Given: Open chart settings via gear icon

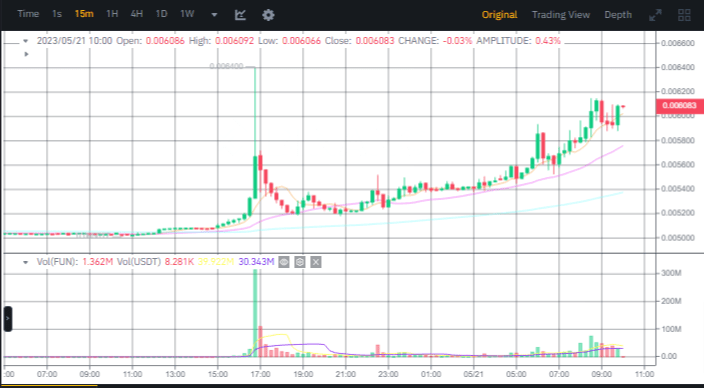Looking at the screenshot, I should click(268, 15).
